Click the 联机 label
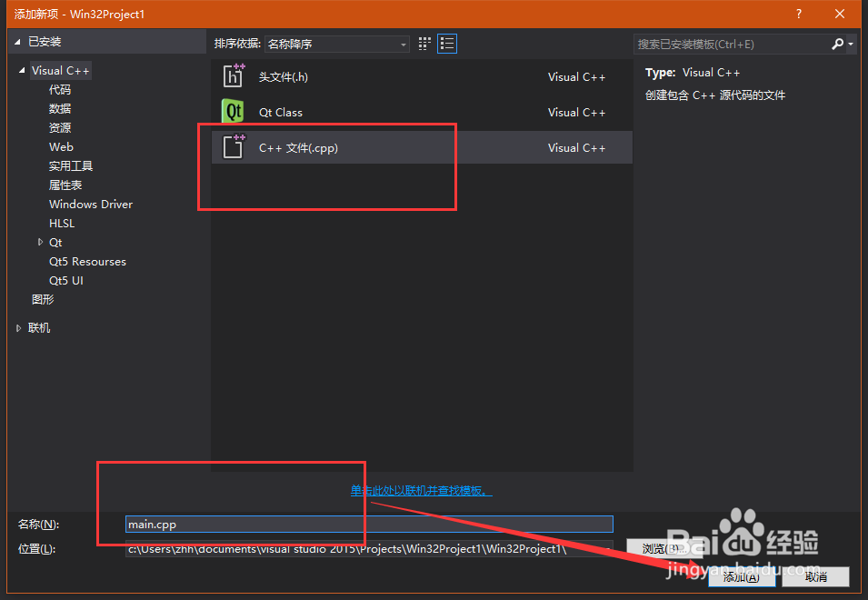868x600 pixels. click(x=39, y=327)
